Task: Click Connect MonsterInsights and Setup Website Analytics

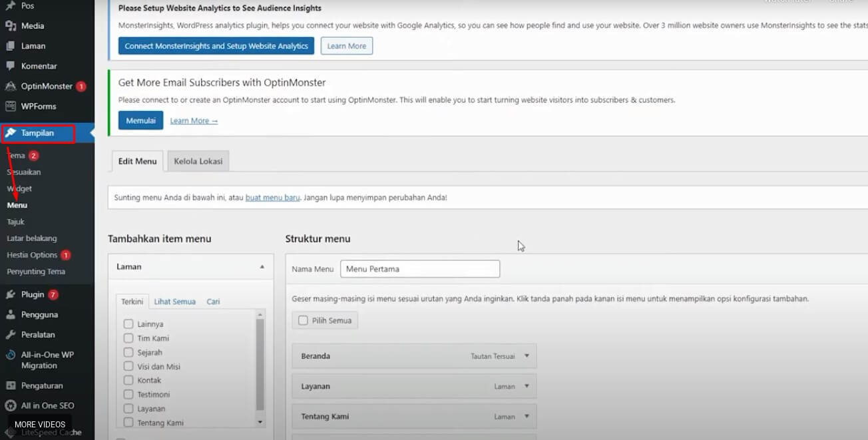Action: [x=216, y=46]
